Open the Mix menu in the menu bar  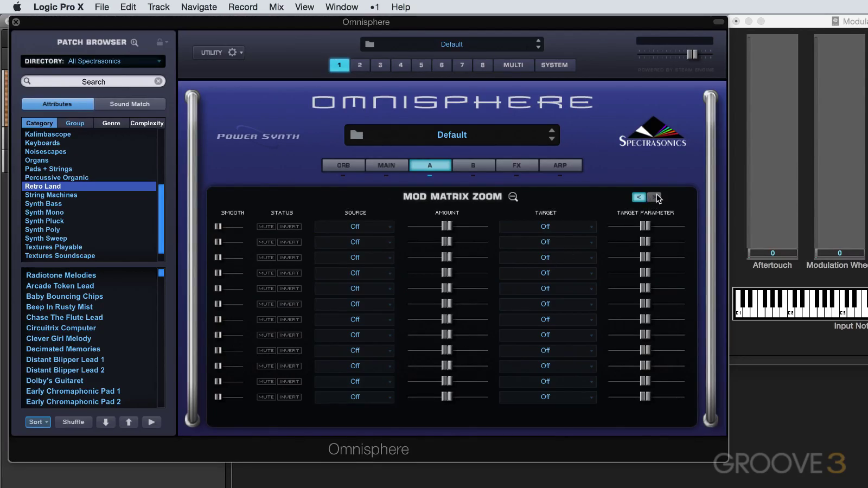click(x=276, y=7)
